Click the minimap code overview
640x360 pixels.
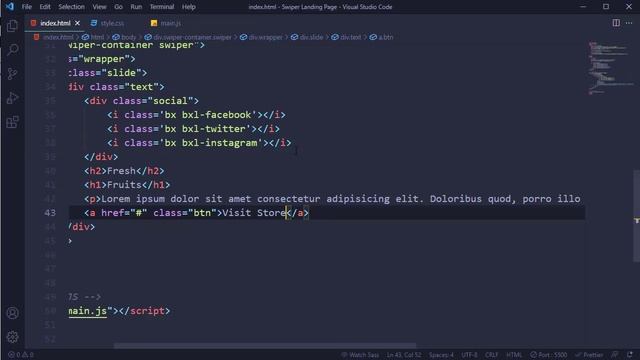click(610, 68)
